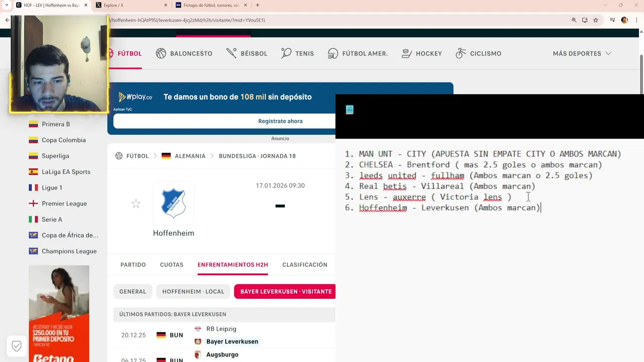The image size is (644, 362).
Task: Click the Hoffenheim team crest
Action: tap(174, 203)
